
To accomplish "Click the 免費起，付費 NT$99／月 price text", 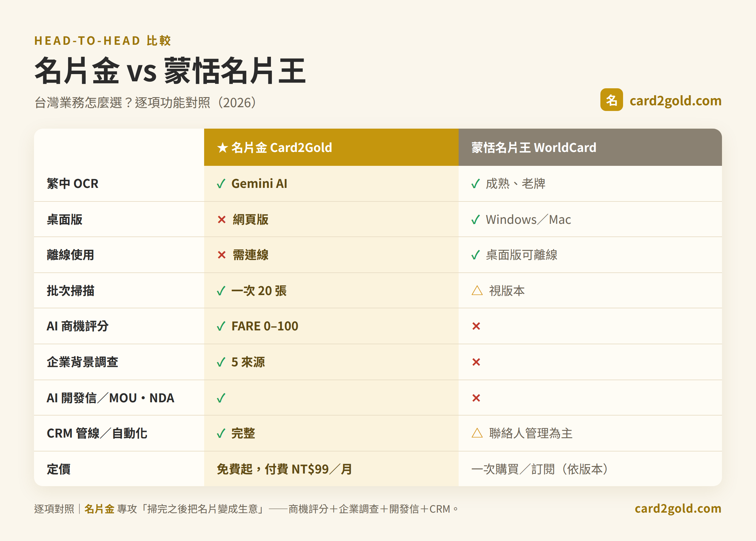I will tap(284, 469).
